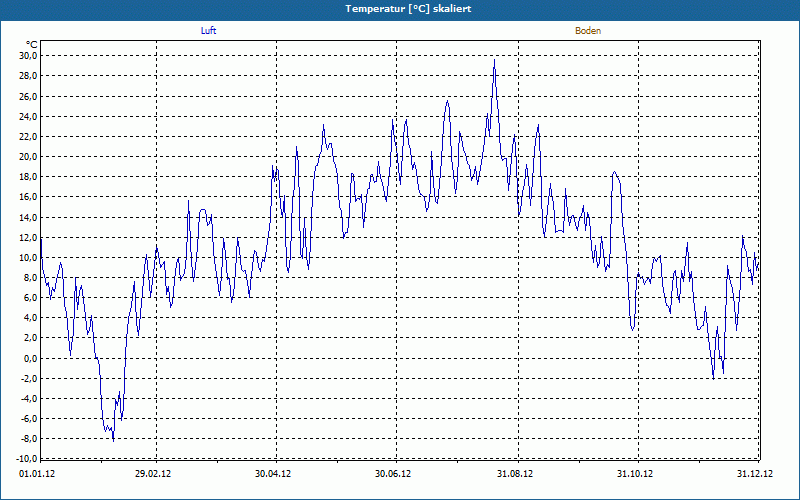
Task: Click the 10,0 value on temperature axis
Action: coord(29,258)
